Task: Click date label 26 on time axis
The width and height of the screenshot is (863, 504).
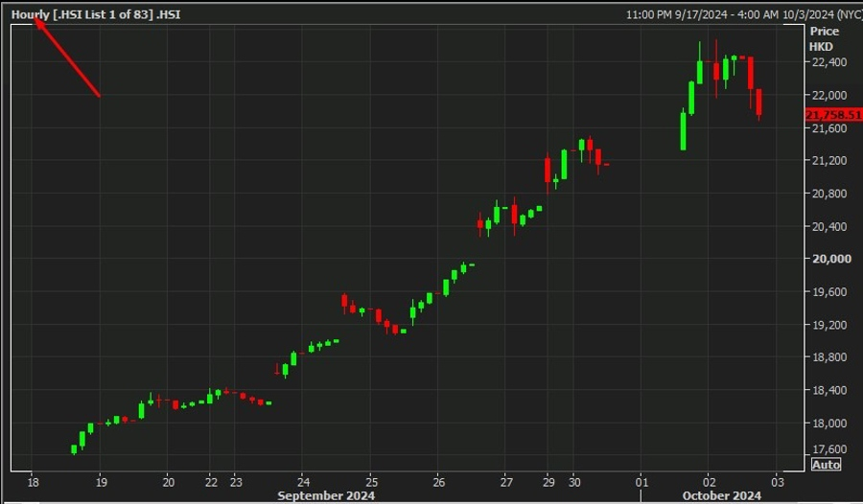Action: [439, 483]
